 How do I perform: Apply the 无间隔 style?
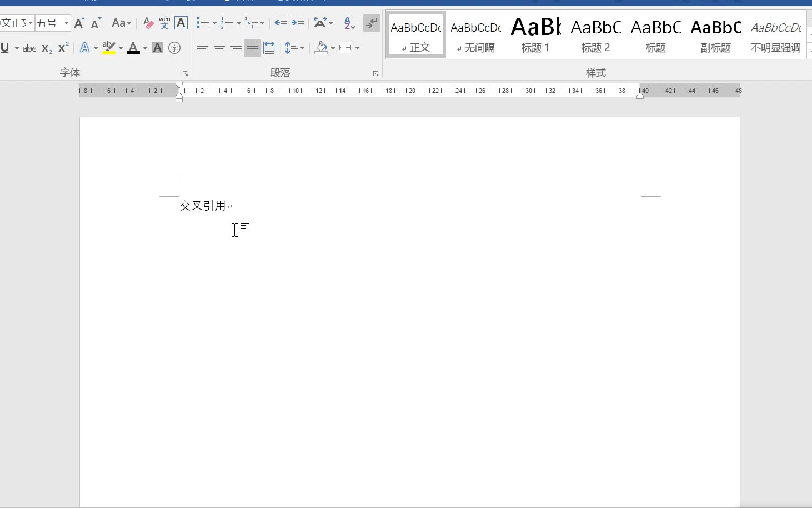pos(476,34)
